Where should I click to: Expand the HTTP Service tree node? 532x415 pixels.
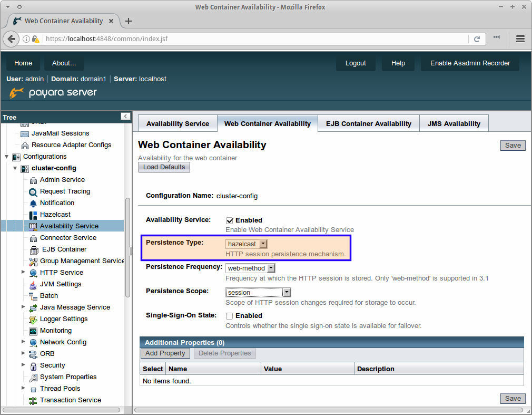click(x=23, y=273)
